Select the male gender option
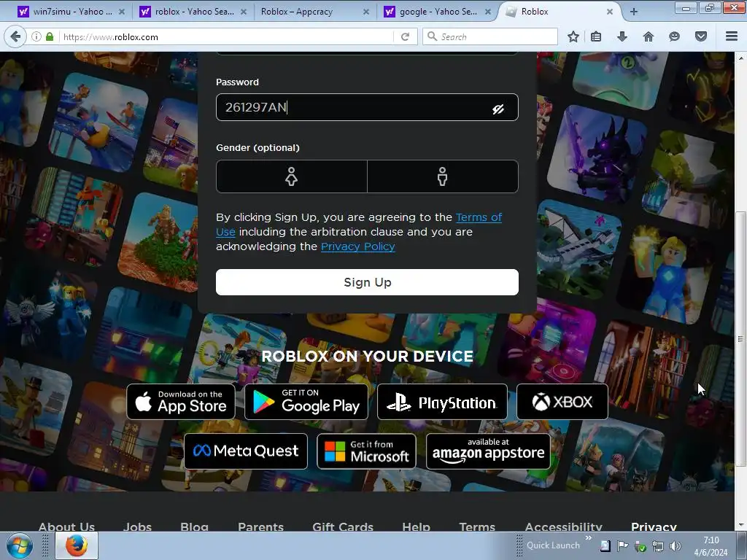 tap(443, 176)
